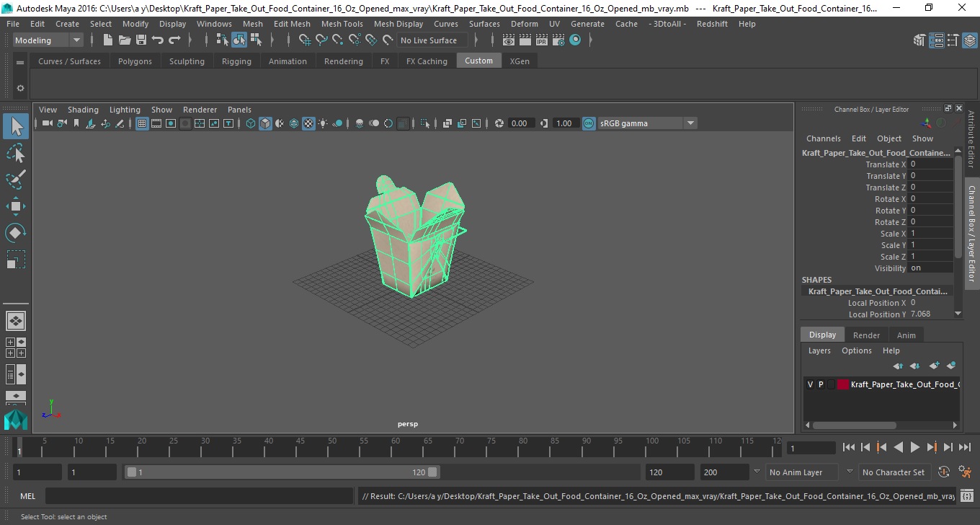980x525 pixels.
Task: Activate the Move tool
Action: pos(16,206)
